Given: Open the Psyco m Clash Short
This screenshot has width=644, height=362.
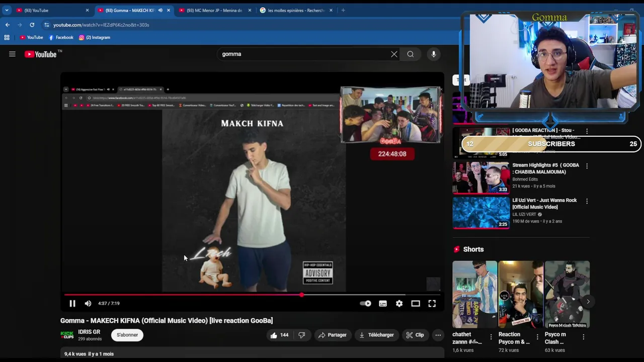Looking at the screenshot, I should (x=567, y=294).
